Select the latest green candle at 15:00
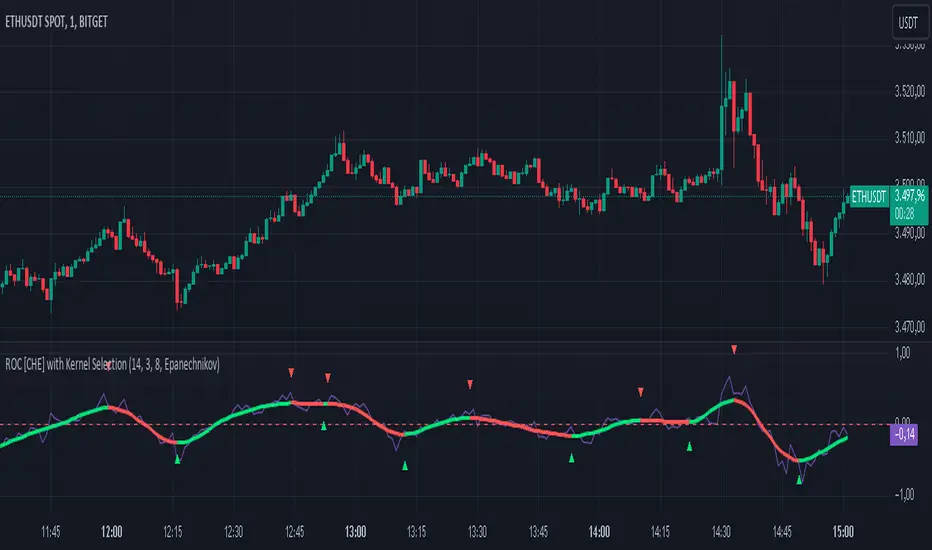This screenshot has height=550, width=932. coord(846,200)
